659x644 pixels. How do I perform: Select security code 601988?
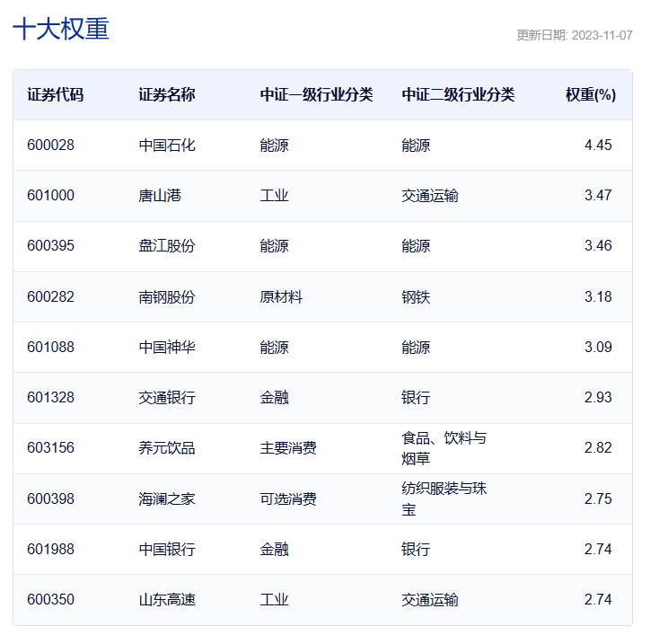pyautogui.click(x=51, y=550)
